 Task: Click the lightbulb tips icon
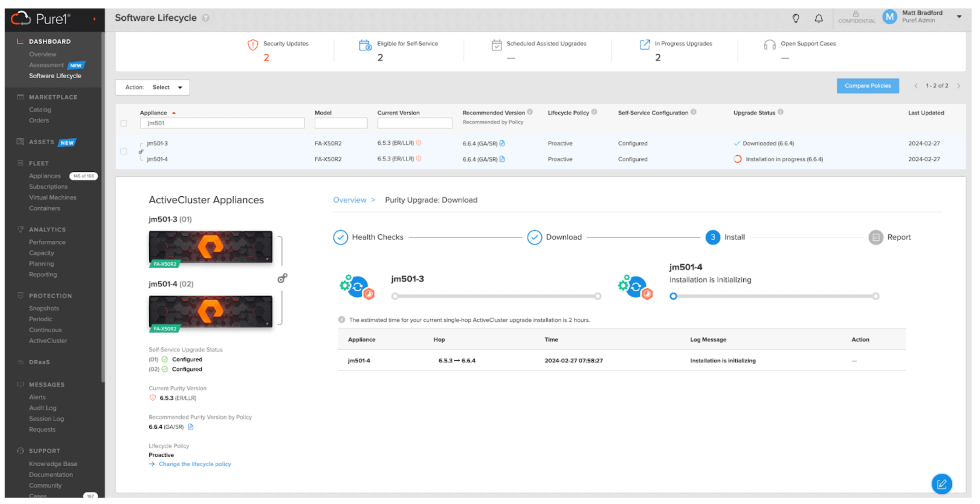coord(795,18)
